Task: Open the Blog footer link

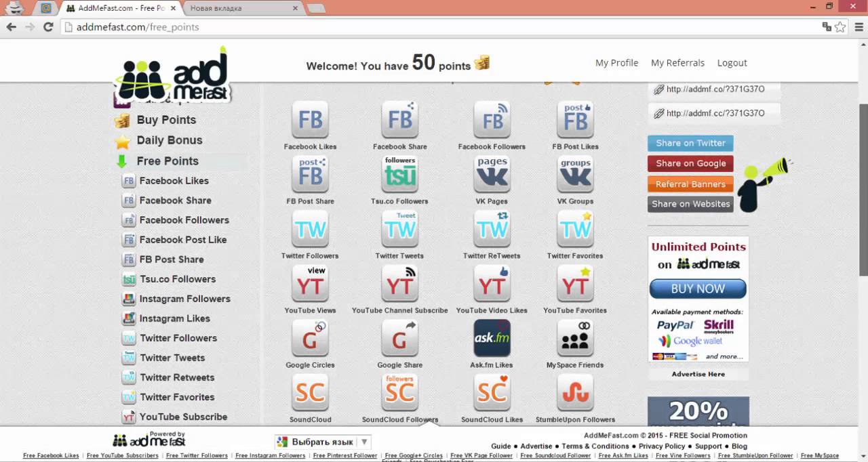Action: [x=739, y=446]
